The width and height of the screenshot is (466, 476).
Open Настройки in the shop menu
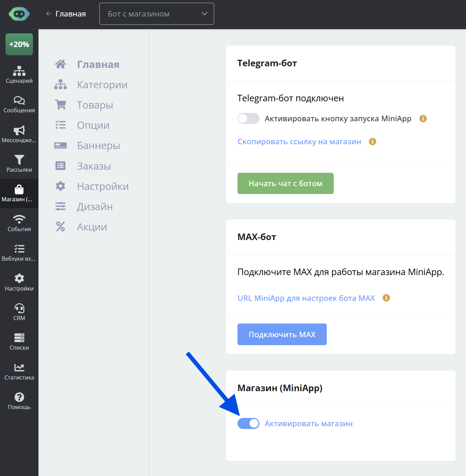[x=92, y=186]
